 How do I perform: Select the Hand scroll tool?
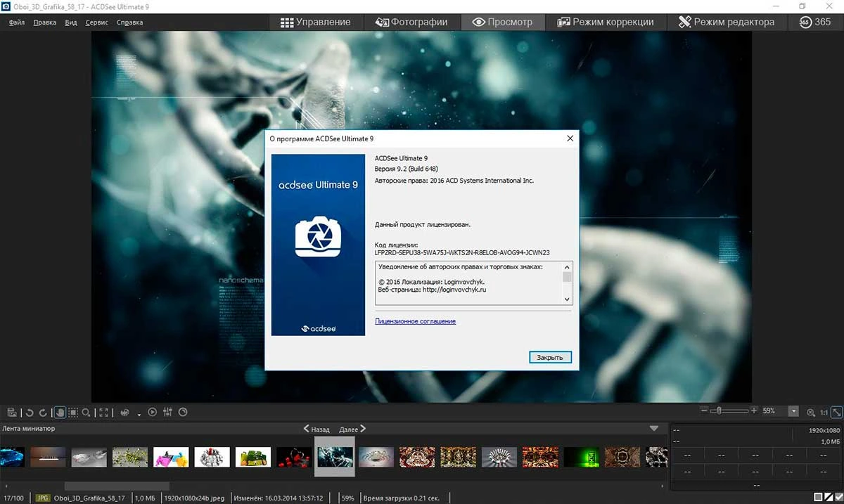tap(60, 413)
